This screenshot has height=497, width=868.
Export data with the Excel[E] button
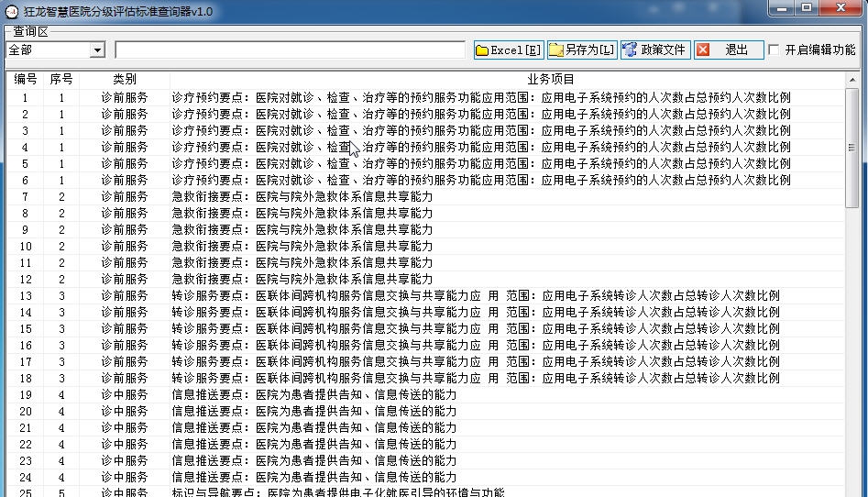point(509,50)
